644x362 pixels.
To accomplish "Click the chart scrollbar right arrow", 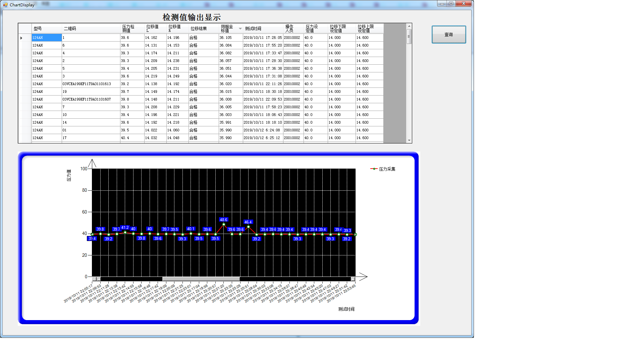I will 353,279.
